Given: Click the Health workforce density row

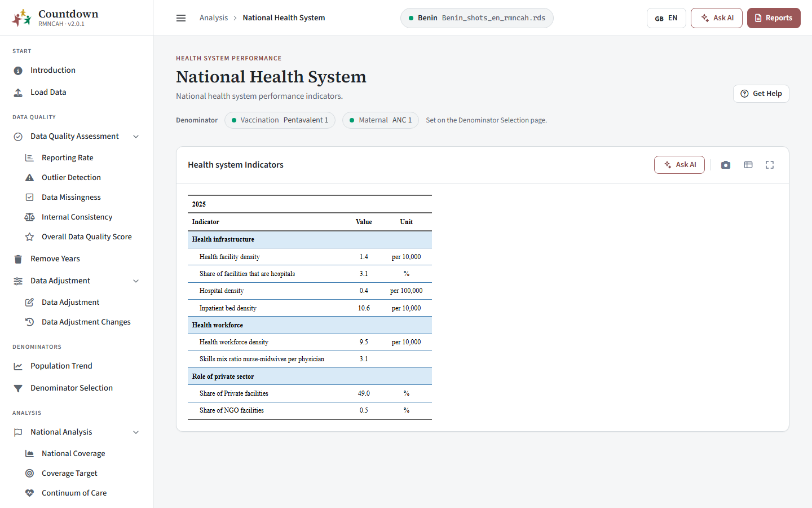Looking at the screenshot, I should [310, 342].
